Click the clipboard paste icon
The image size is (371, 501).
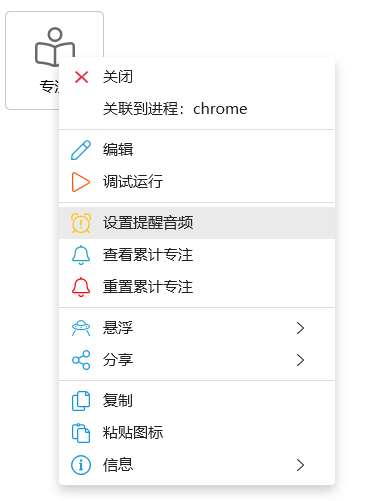tap(81, 433)
